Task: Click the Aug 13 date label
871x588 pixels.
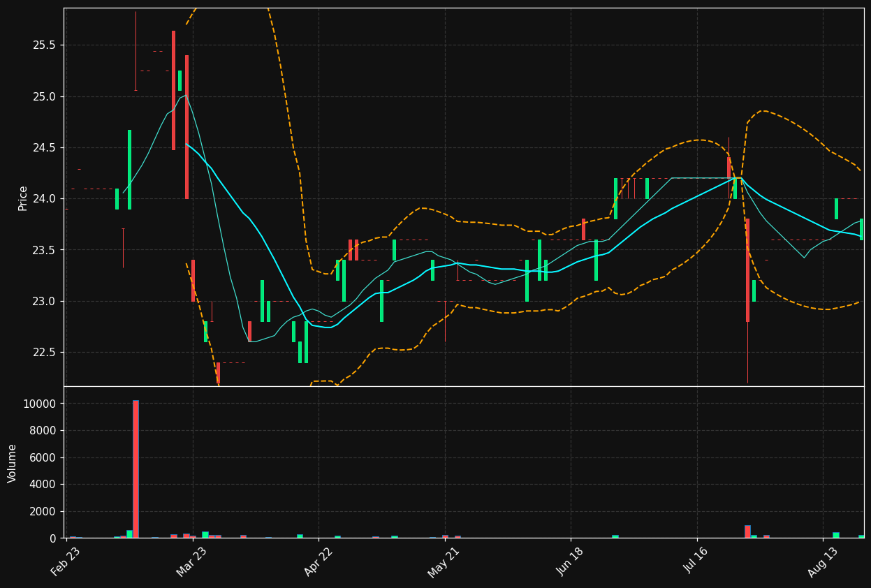Action: pos(821,561)
